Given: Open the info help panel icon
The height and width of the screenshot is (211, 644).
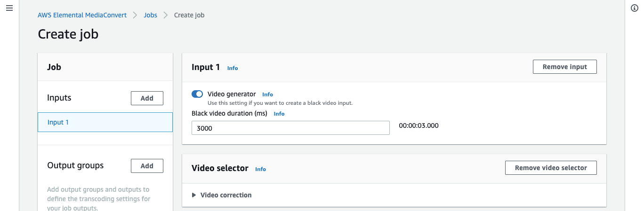Looking at the screenshot, I should (634, 9).
